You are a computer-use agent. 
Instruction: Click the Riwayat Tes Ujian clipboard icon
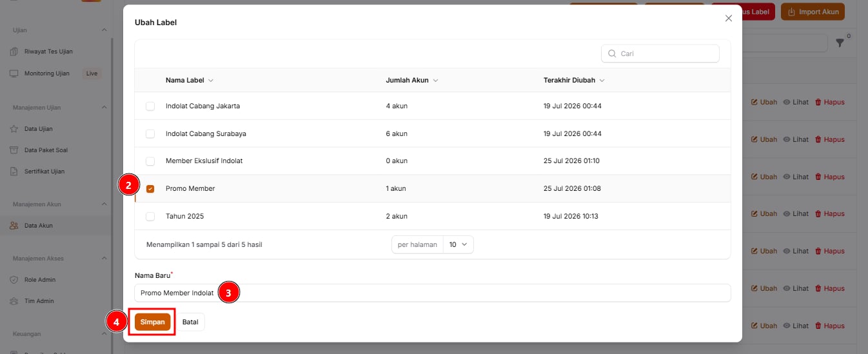(14, 52)
